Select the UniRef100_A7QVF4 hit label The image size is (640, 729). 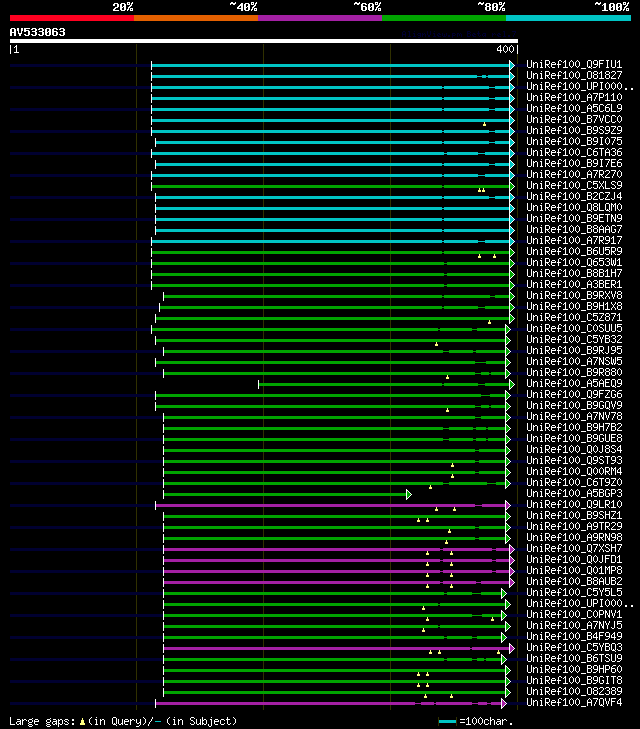574,702
